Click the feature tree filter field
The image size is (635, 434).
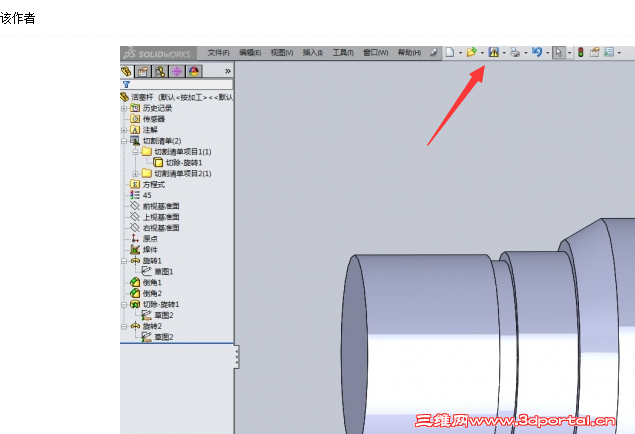click(181, 84)
